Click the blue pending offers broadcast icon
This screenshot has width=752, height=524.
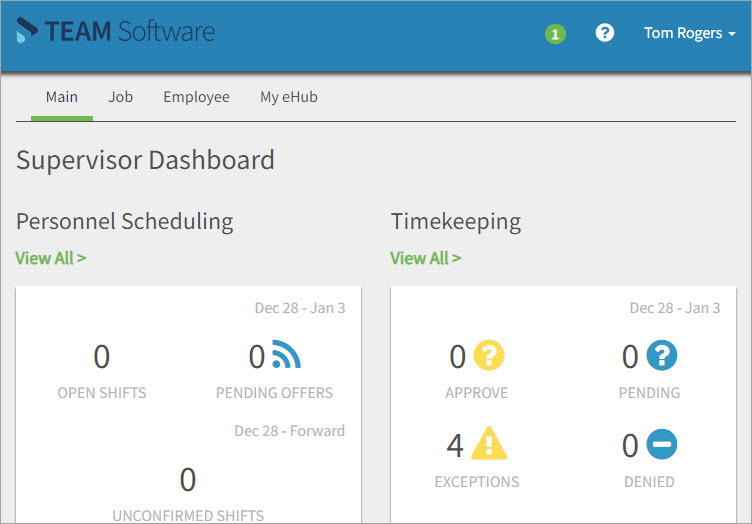pyautogui.click(x=285, y=355)
